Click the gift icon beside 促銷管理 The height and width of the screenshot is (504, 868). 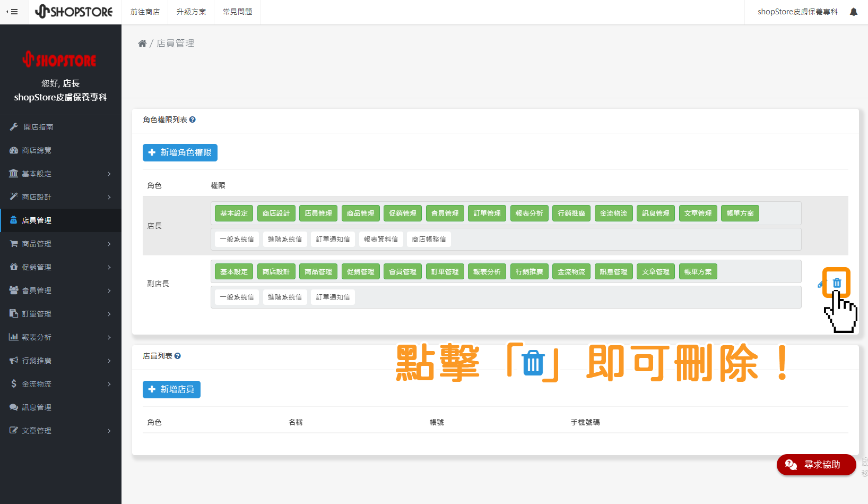(x=14, y=267)
